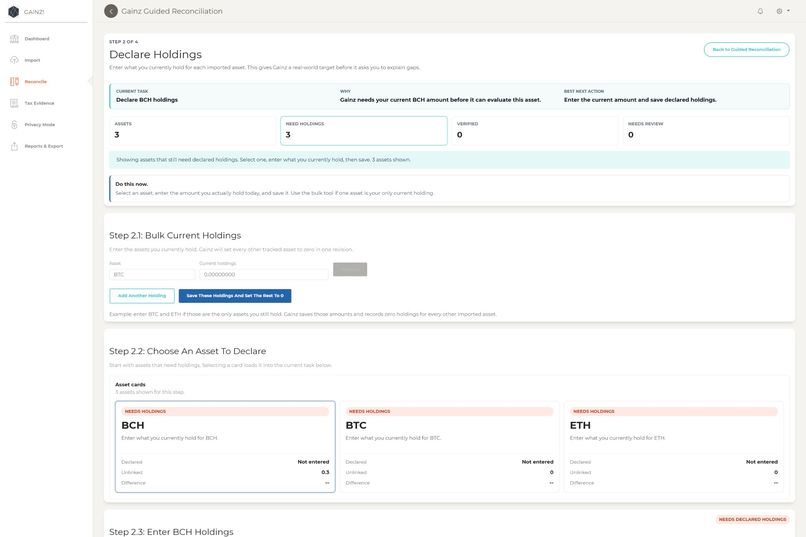Click the greyed-out button beside Current holdings

coord(350,269)
